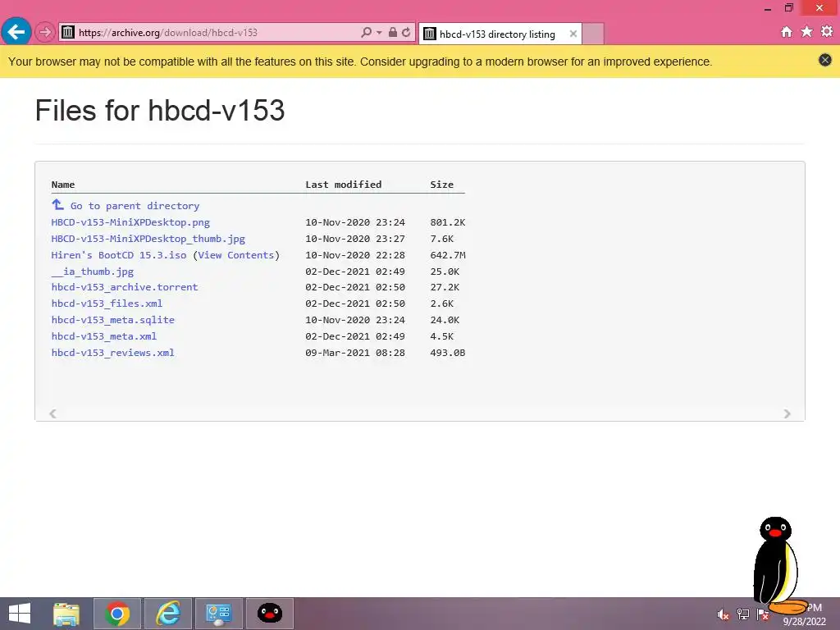Open HBCD-v153-MiniXPDesktop.png file link
The image size is (840, 630).
[x=130, y=222]
